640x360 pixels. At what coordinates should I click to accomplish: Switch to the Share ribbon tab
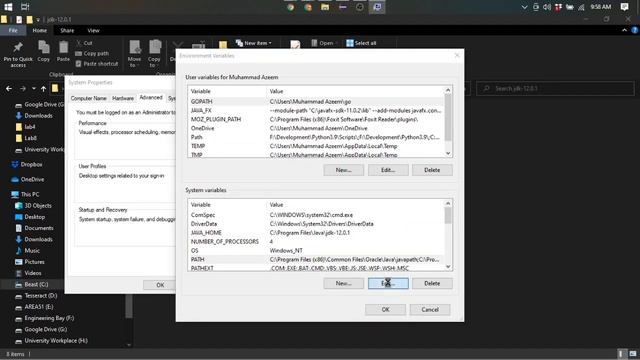[67, 30]
